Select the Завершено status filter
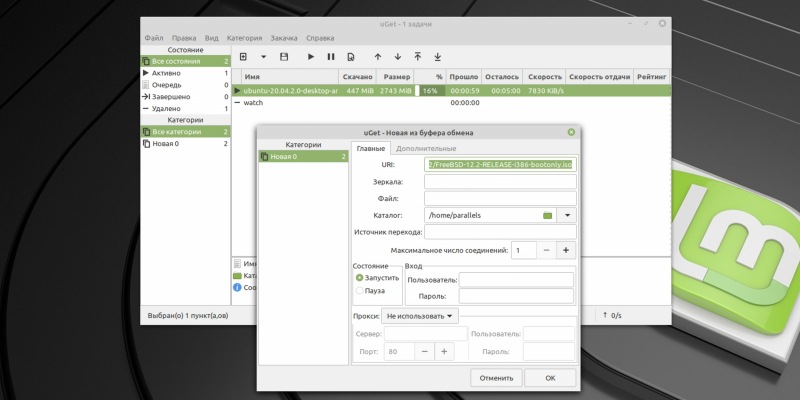This screenshot has height=400, width=800. coord(186,96)
